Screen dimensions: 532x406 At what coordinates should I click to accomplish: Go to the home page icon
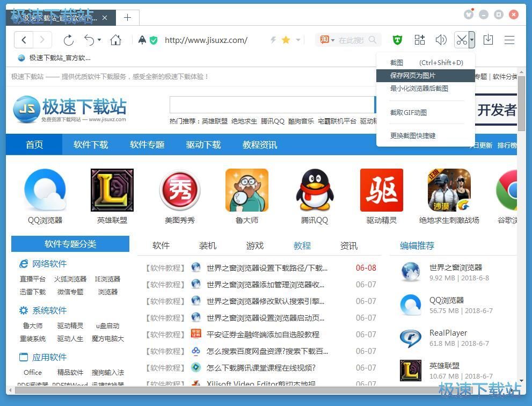115,40
